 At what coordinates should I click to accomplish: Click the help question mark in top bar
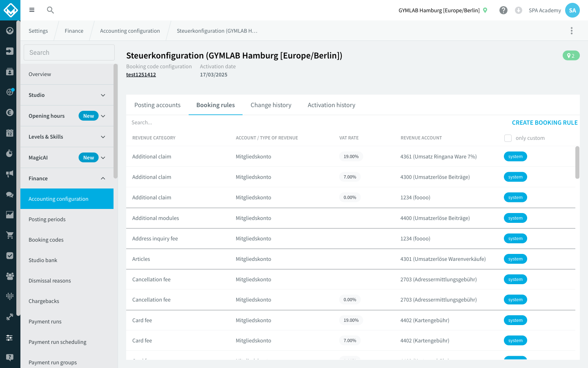click(503, 10)
